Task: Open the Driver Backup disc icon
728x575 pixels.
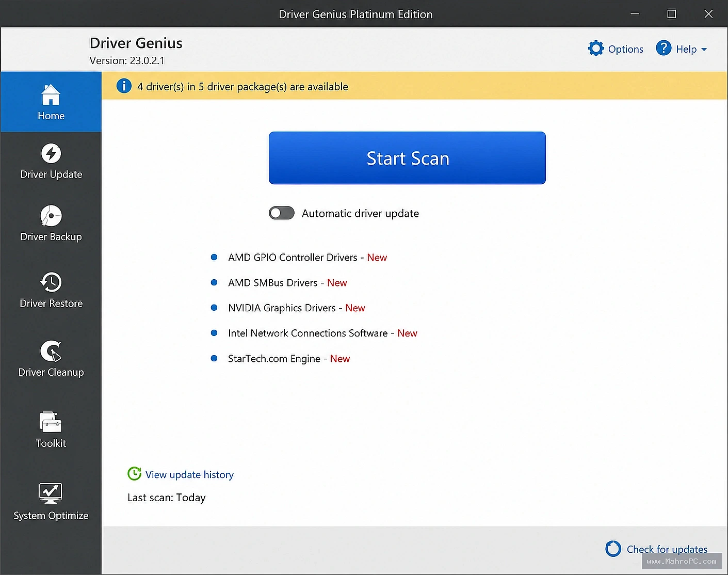Action: click(x=51, y=216)
